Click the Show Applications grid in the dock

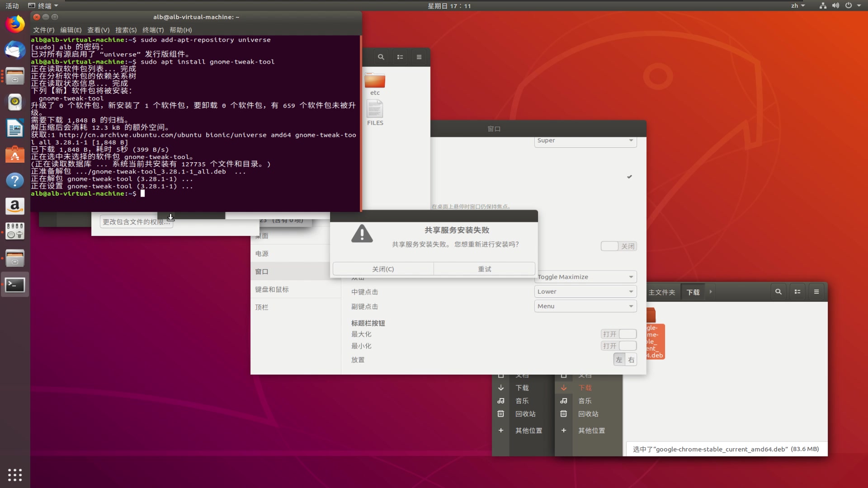click(x=15, y=474)
